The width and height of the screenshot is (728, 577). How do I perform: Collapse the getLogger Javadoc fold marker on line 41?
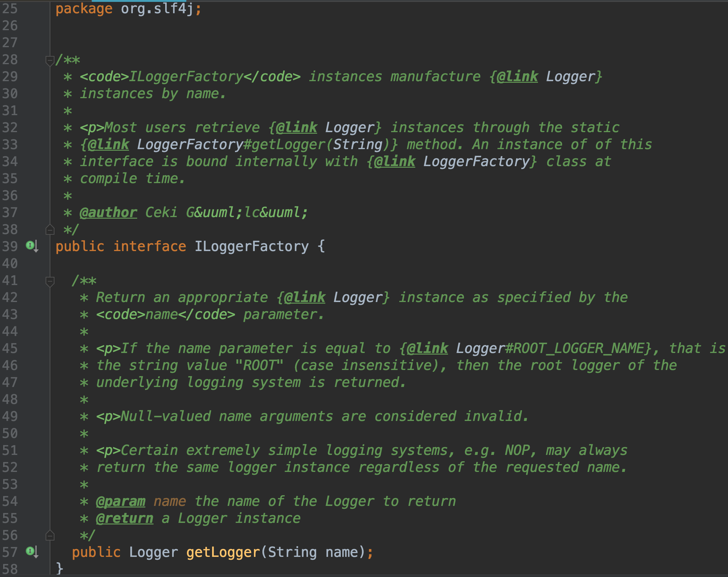click(x=50, y=282)
